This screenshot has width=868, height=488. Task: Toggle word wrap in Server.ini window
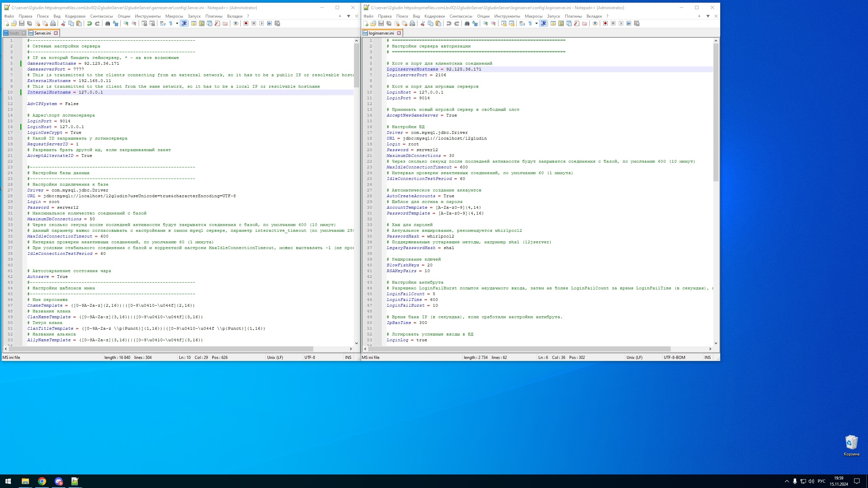tap(163, 23)
